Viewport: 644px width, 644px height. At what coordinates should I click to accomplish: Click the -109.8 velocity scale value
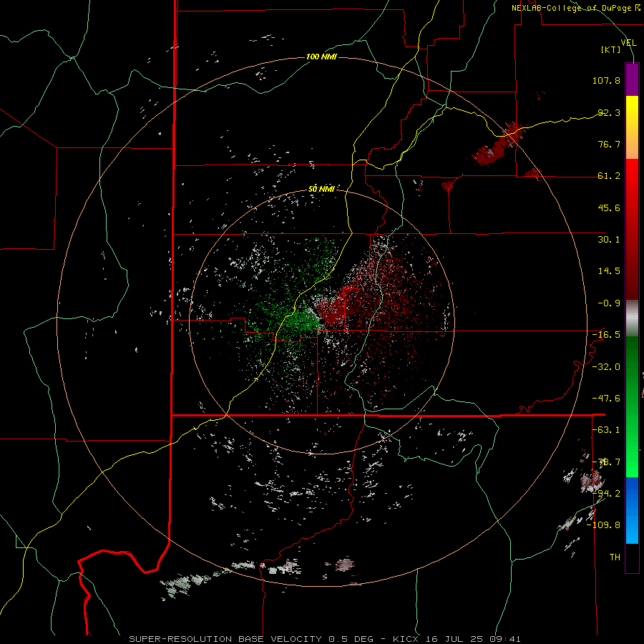coord(604,525)
